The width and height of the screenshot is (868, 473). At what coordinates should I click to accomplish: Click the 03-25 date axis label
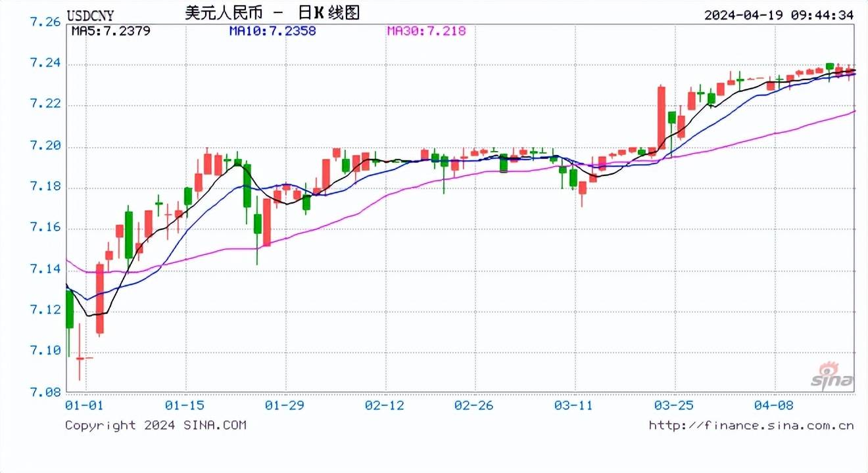(673, 405)
